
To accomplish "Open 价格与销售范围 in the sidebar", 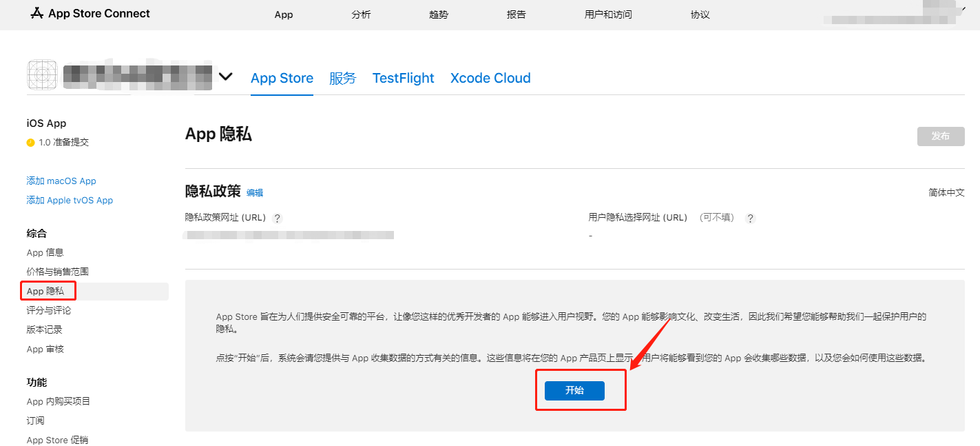I will click(x=58, y=272).
